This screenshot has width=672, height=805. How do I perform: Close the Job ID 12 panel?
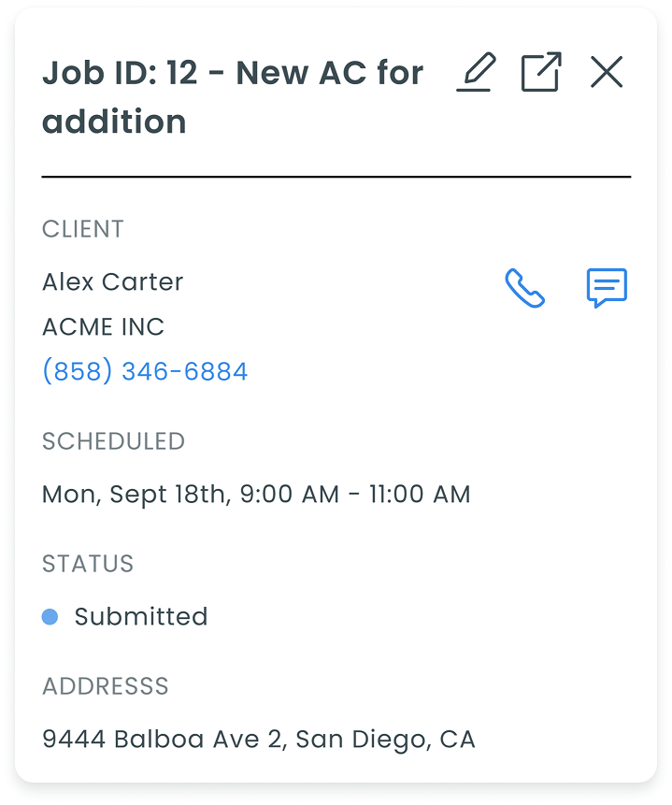tap(607, 72)
